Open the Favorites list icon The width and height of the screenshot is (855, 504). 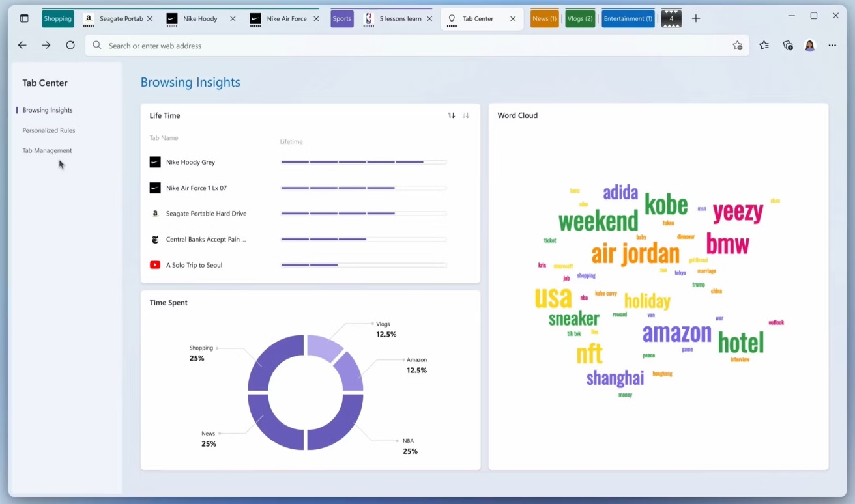point(764,46)
